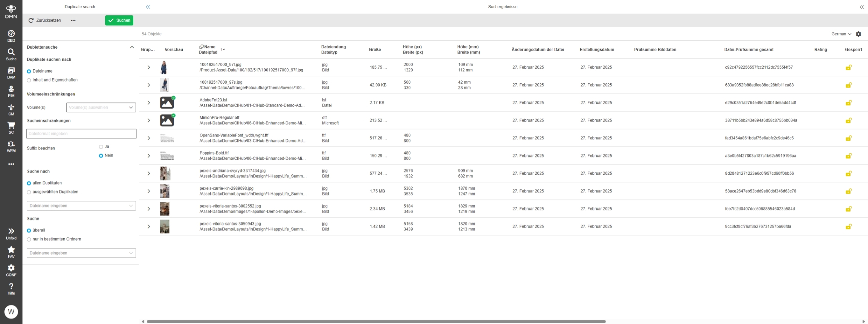The image size is (868, 324).
Task: Open more options next to Zurücksetzen
Action: pyautogui.click(x=73, y=20)
